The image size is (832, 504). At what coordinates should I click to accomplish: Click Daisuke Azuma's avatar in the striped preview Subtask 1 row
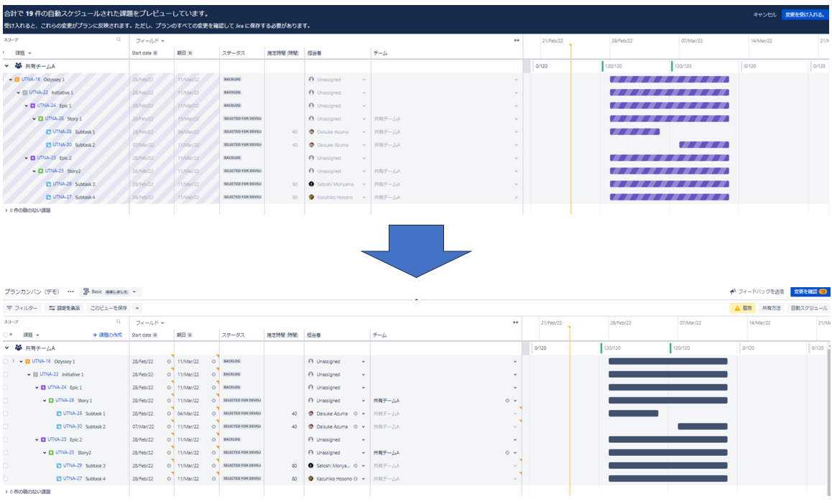(x=312, y=132)
